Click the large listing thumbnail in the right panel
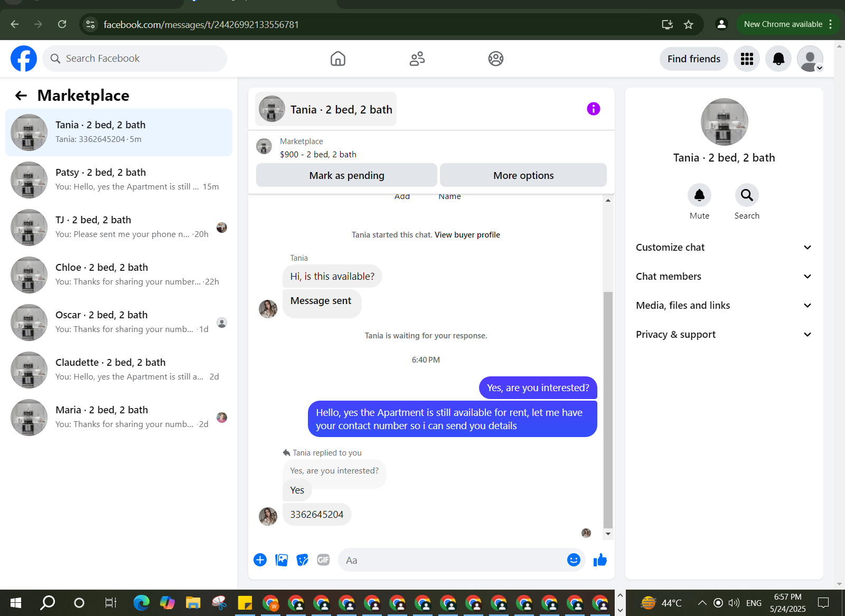845x616 pixels. tap(724, 122)
